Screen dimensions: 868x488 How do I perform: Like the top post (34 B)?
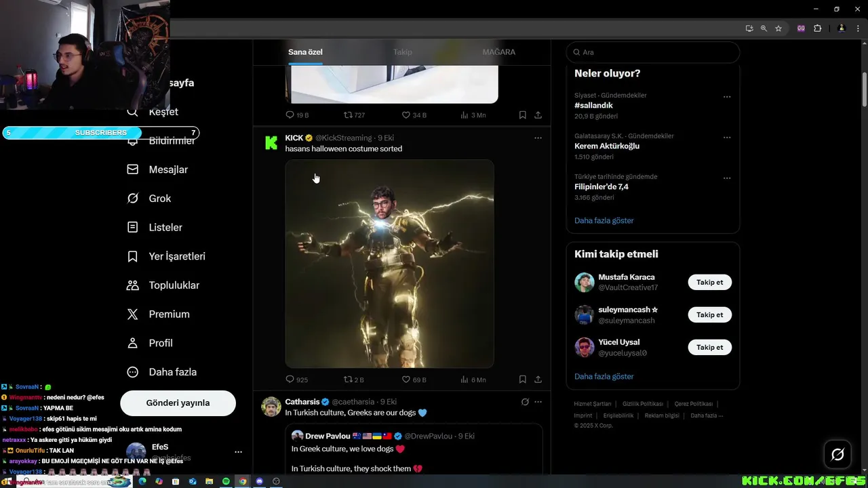[x=414, y=115]
